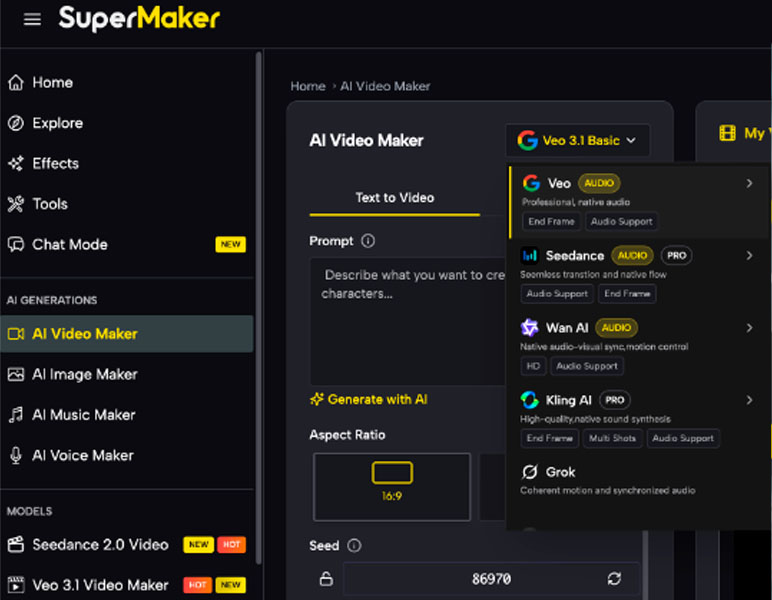Click the Seedance AUDIO badge
The image size is (772, 600).
[x=632, y=255]
